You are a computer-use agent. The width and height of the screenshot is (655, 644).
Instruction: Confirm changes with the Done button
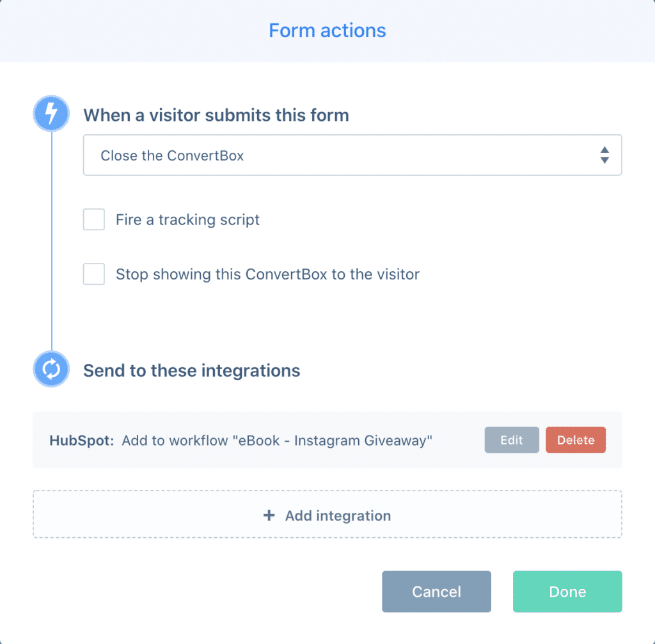pos(567,592)
